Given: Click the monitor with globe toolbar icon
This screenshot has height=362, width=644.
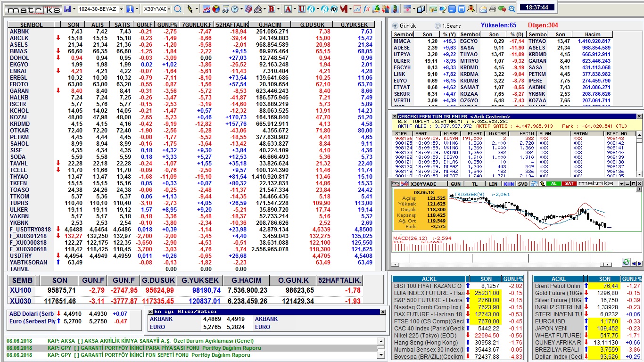Looking at the screenshot, I should click(x=442, y=9).
